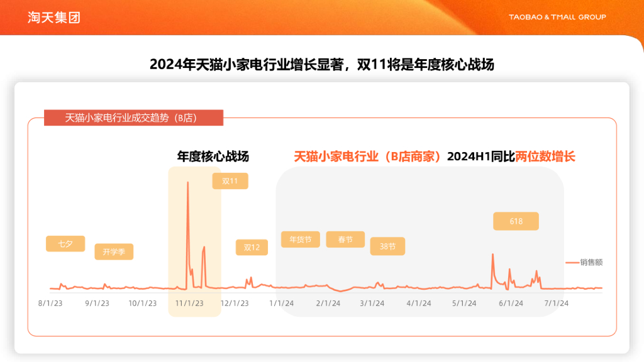Click the 七夕 label tag
The height and width of the screenshot is (362, 644).
[65, 244]
